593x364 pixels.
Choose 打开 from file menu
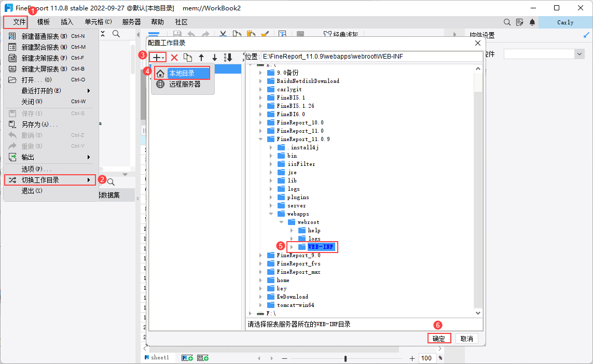coord(50,80)
